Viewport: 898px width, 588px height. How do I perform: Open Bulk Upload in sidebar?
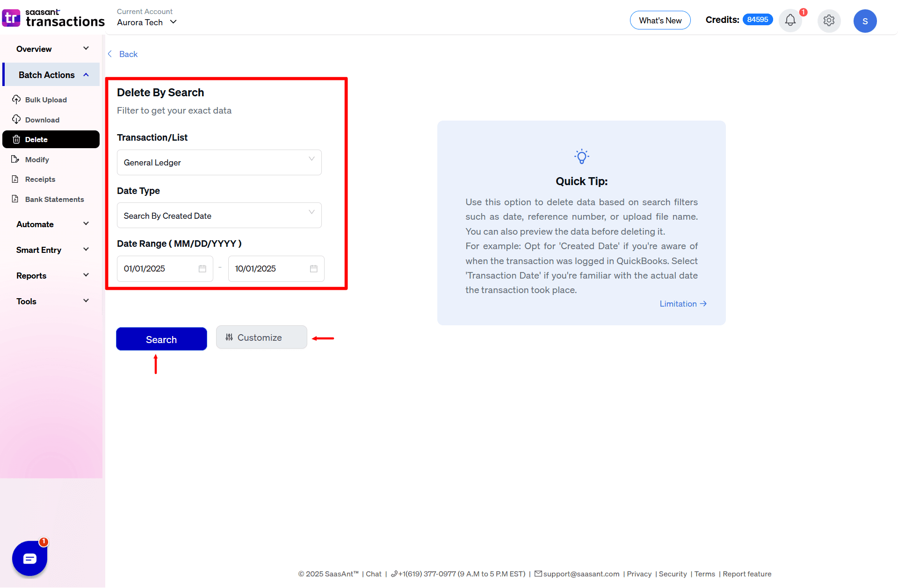pos(45,100)
